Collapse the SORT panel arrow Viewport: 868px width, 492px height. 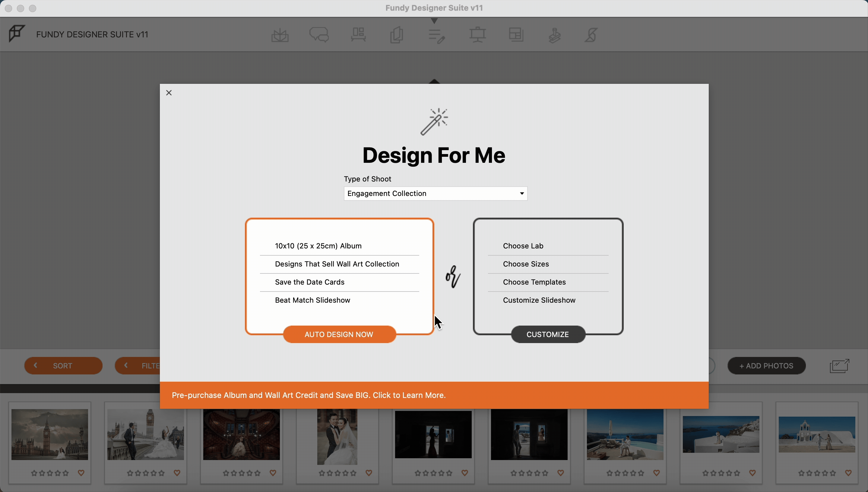coord(36,365)
